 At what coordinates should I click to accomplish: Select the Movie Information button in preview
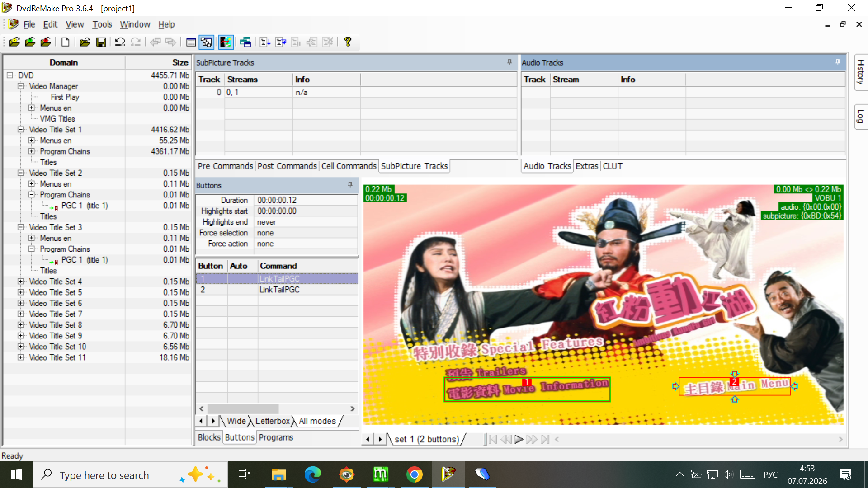527,389
